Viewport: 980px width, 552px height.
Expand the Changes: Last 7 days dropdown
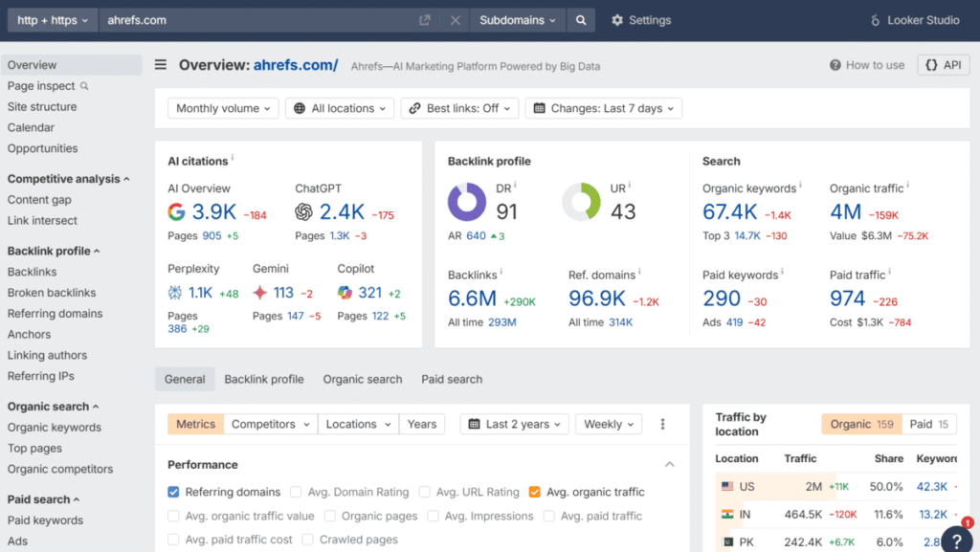click(604, 108)
